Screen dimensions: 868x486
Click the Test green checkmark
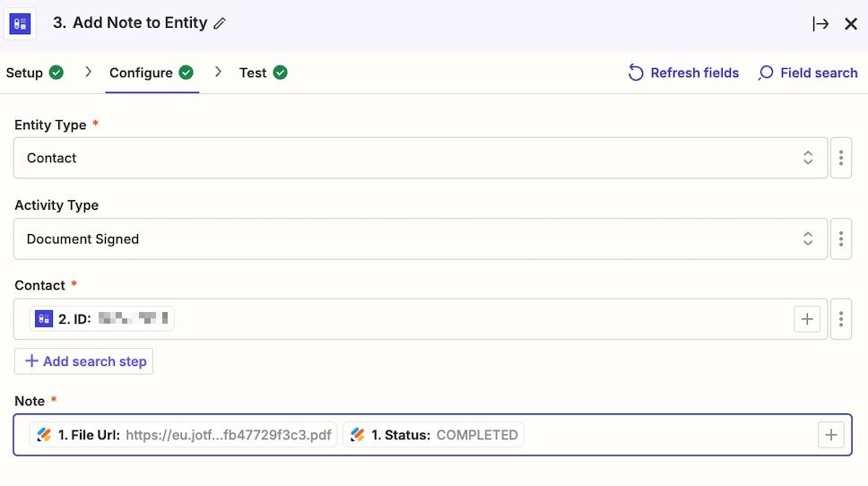[x=281, y=73]
